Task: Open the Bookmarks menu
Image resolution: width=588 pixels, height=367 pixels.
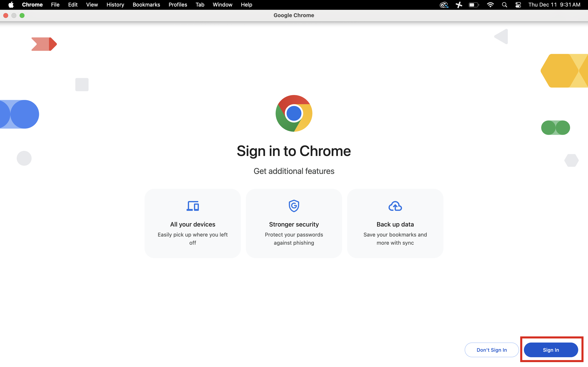Action: (x=146, y=5)
